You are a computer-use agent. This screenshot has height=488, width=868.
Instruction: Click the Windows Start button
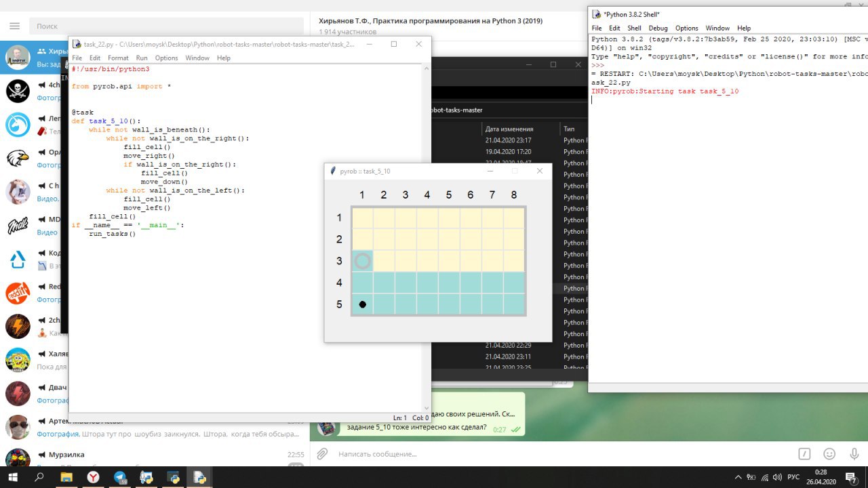(12, 477)
